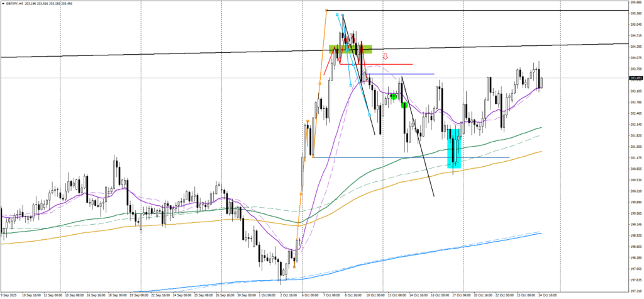The width and height of the screenshot is (644, 299).
Task: Click the orange trendline's bottom anchor near 2 Oct
Action: [294, 267]
